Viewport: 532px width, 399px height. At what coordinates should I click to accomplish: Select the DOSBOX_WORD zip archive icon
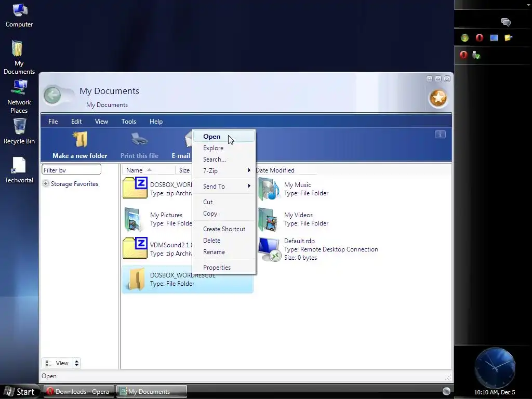pos(135,187)
